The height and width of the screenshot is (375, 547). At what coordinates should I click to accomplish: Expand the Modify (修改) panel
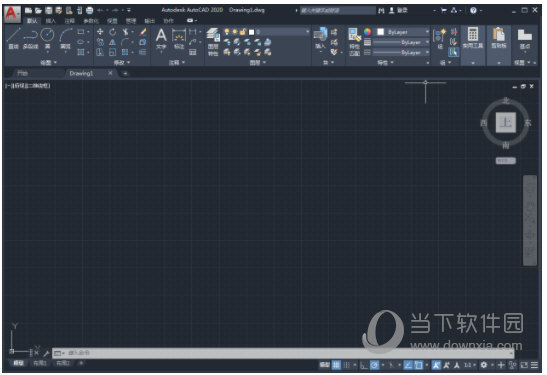click(122, 62)
